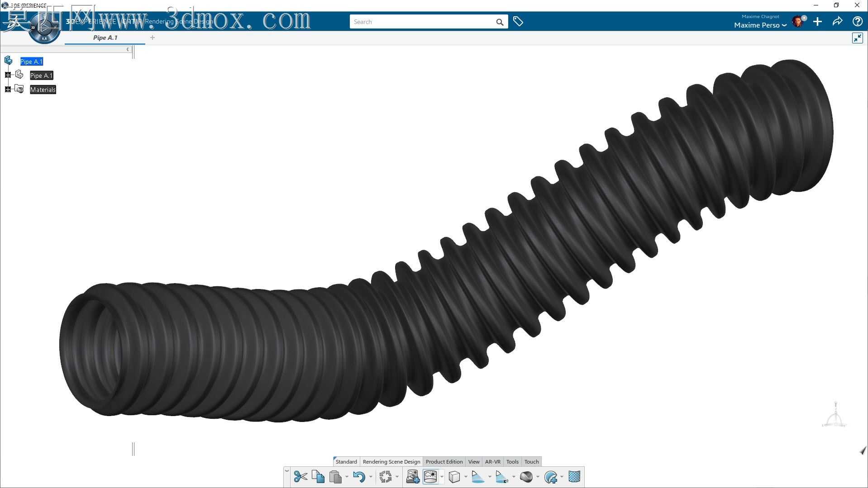Click the plus add icon in header

[817, 22]
